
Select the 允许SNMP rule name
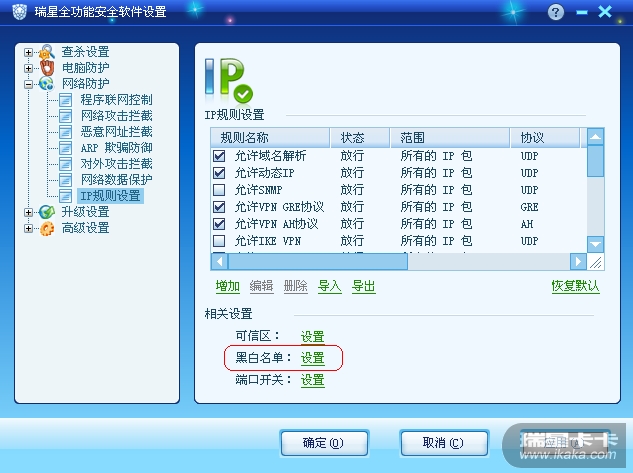(x=259, y=190)
